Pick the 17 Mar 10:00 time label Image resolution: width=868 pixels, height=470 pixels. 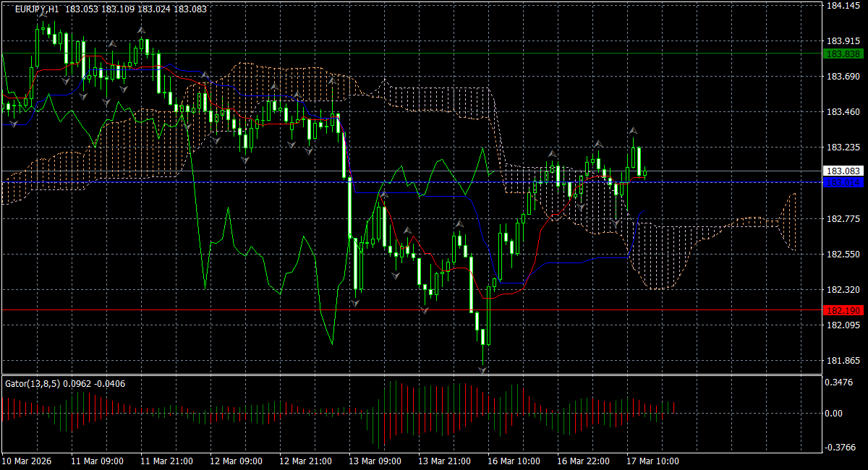pyautogui.click(x=652, y=461)
